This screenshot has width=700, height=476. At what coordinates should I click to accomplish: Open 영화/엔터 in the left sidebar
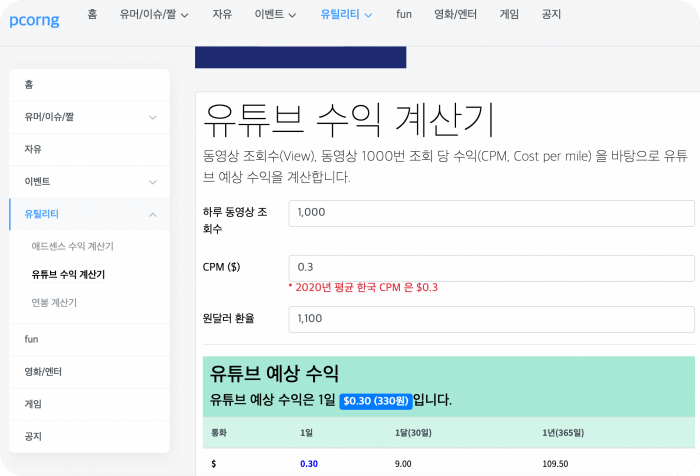tap(89, 372)
